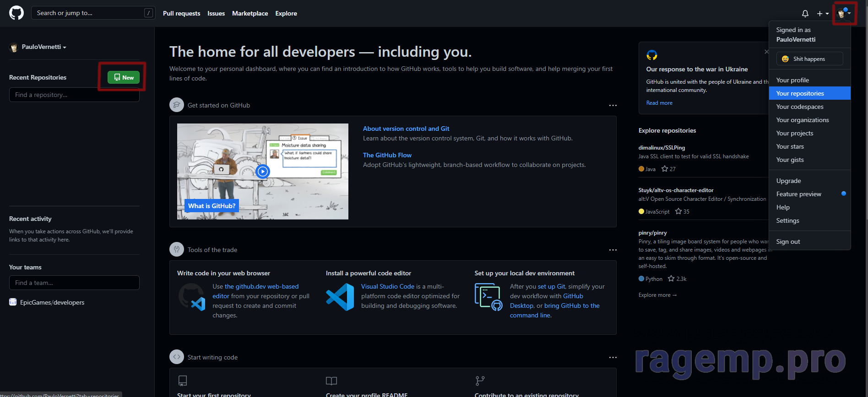
Task: Play the What is GitHub video
Action: (263, 172)
